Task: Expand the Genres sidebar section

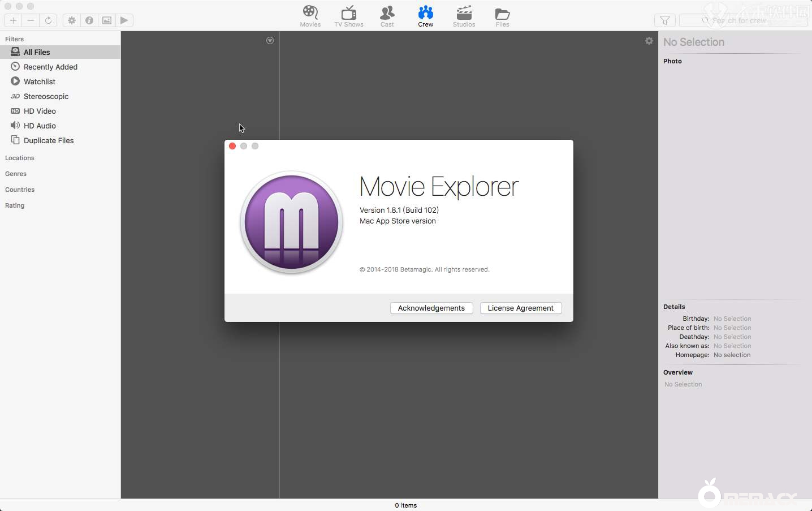Action: coord(16,174)
